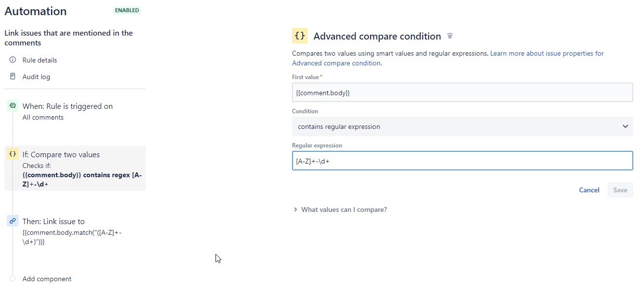Collapse the Condition selector using its chevron
Screen dimensions: 644x290
pyautogui.click(x=625, y=126)
